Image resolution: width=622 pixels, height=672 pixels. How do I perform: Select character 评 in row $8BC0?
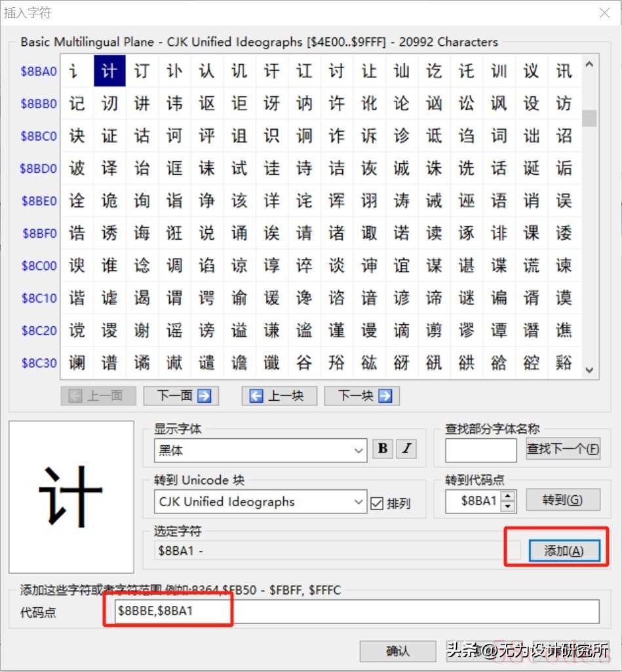[206, 136]
